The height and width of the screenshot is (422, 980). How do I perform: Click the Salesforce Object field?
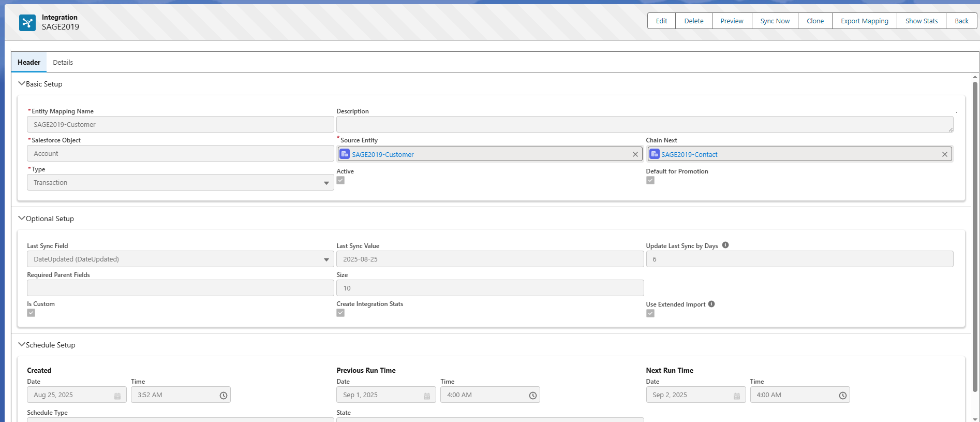(x=180, y=153)
